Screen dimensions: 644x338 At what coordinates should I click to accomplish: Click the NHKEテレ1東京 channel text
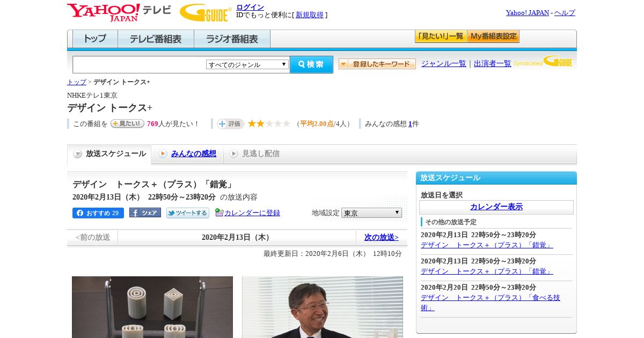pyautogui.click(x=92, y=95)
